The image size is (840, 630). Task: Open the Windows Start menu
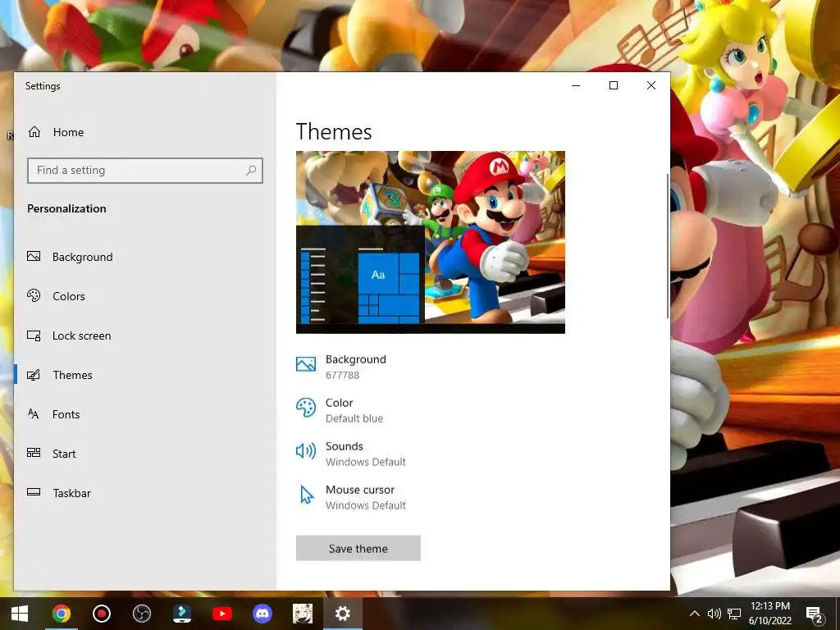tap(20, 614)
